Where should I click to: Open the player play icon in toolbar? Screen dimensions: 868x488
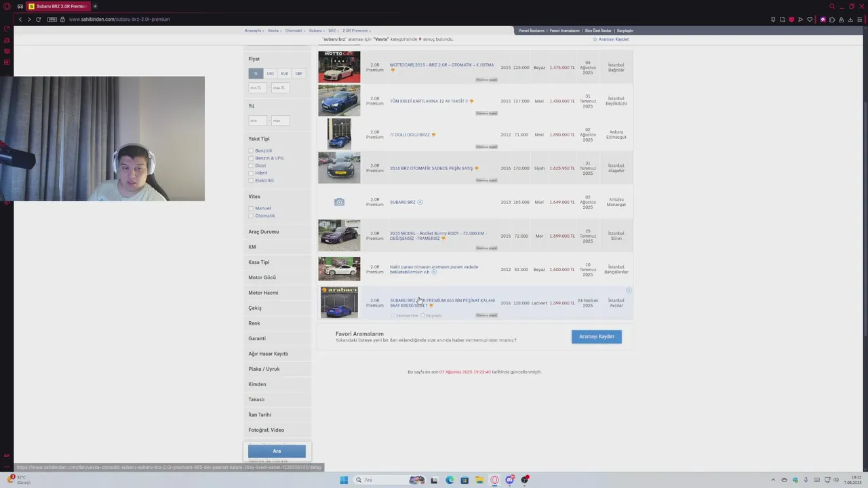pyautogui.click(x=800, y=19)
